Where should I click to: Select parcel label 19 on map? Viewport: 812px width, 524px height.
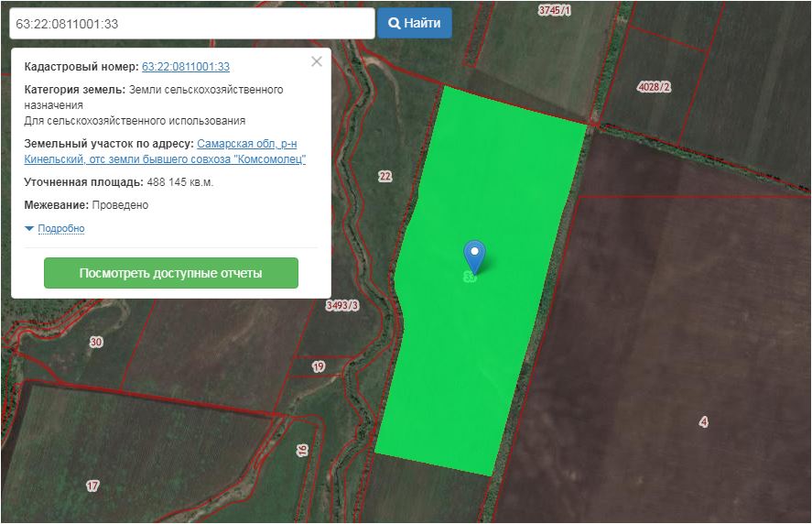point(319,366)
